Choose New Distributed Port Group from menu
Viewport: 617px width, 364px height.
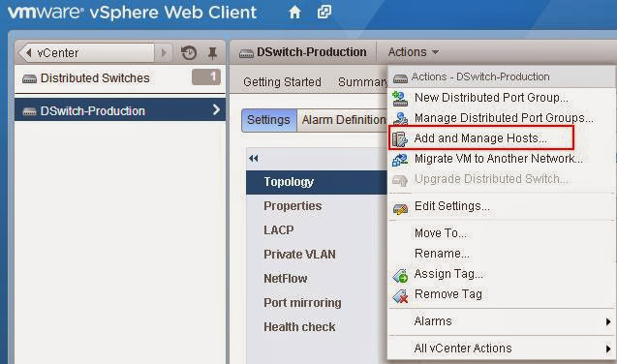pos(491,98)
